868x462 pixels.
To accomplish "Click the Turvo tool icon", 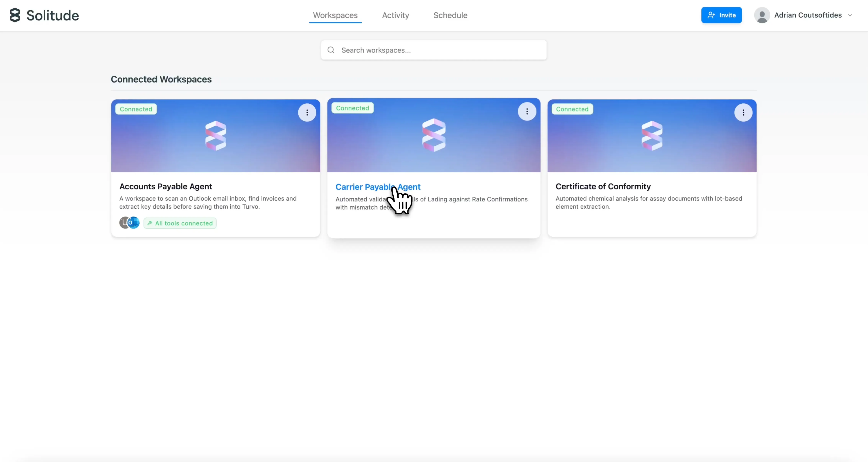I will 124,223.
